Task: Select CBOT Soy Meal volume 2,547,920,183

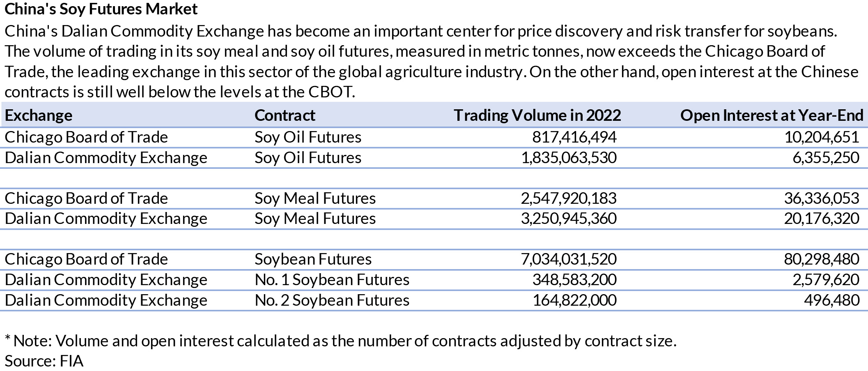Action: tap(569, 198)
